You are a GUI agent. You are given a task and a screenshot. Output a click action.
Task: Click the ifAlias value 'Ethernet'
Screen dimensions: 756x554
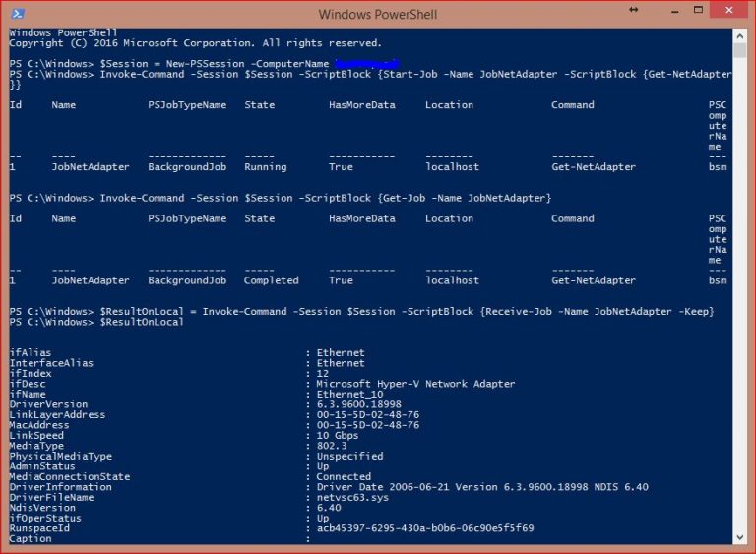point(341,353)
